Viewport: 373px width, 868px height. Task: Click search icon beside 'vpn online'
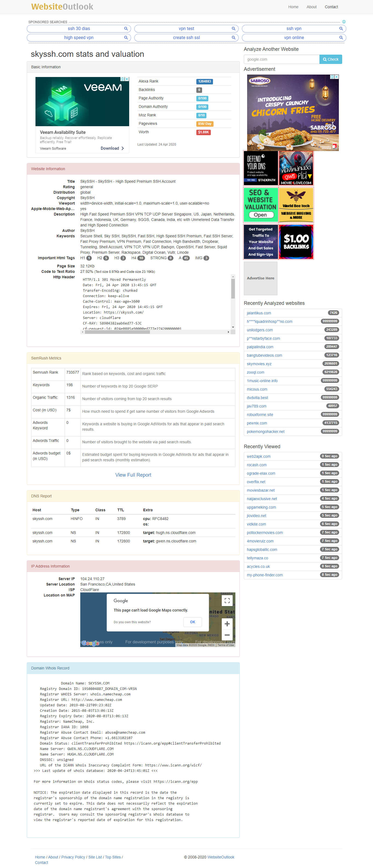click(x=341, y=38)
